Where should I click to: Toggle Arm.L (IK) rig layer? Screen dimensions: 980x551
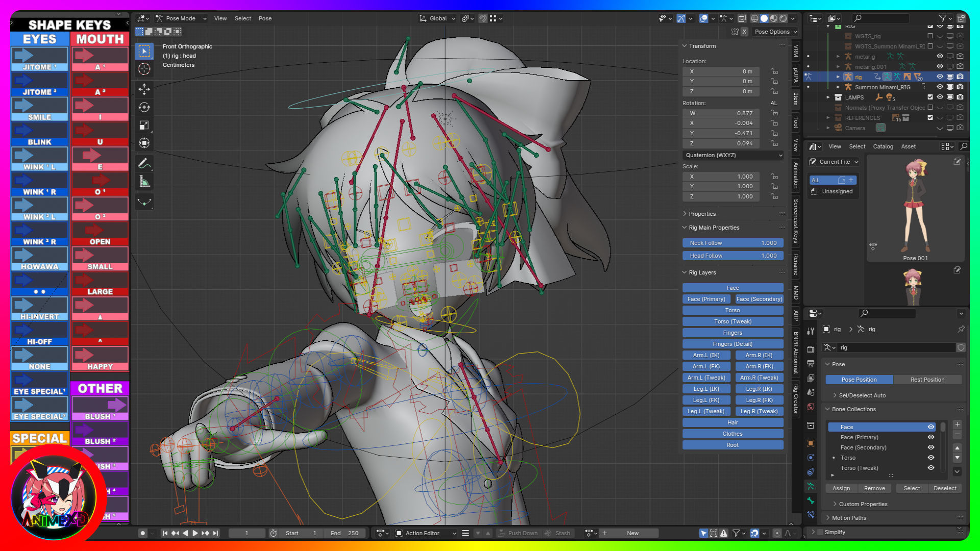706,355
